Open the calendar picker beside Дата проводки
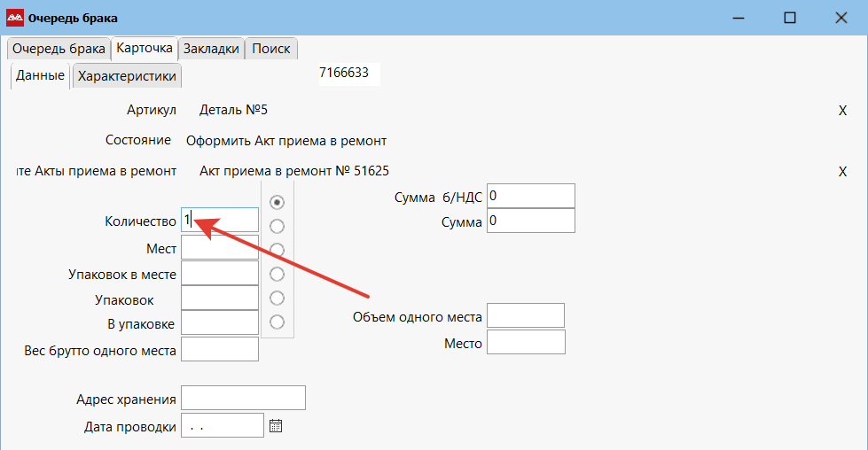 (276, 426)
